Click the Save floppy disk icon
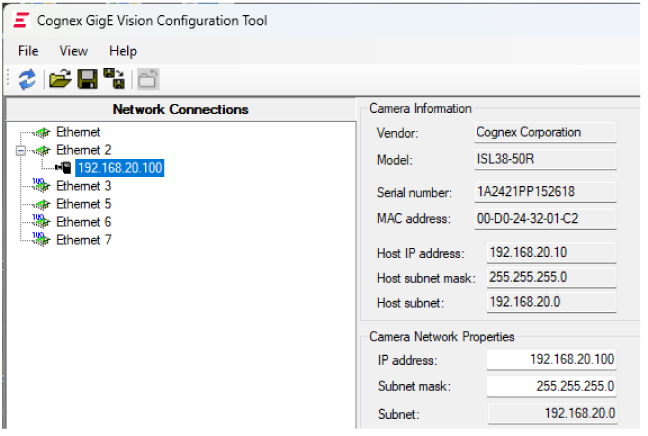 coord(88,80)
